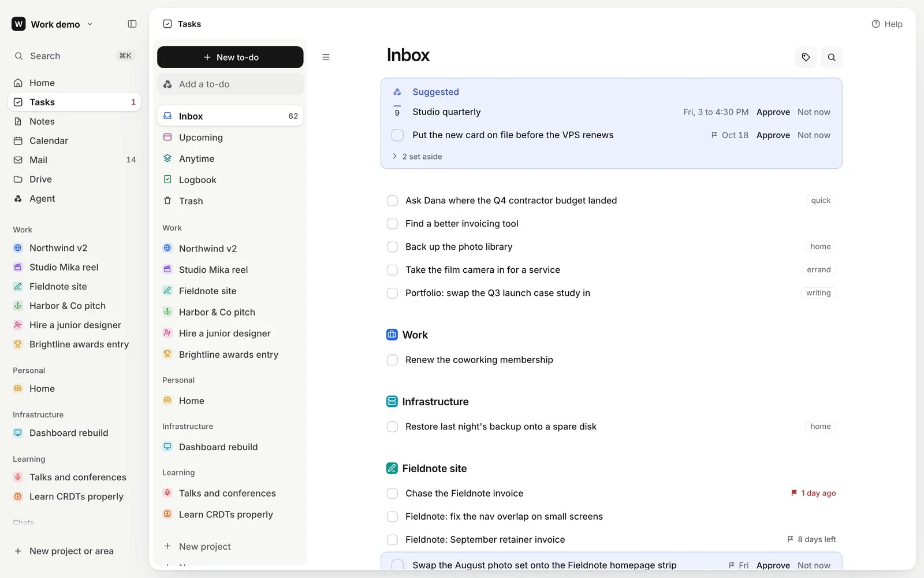Check off Find a better invoicing tool
This screenshot has height=578, width=924.
click(392, 224)
